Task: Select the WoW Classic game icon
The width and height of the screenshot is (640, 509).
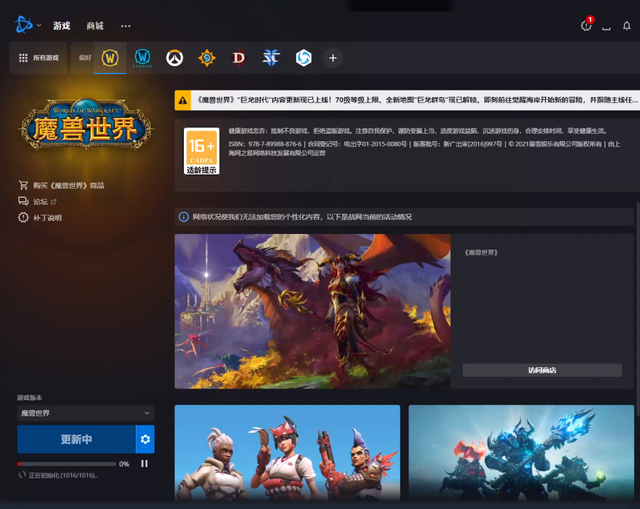Action: [x=142, y=58]
